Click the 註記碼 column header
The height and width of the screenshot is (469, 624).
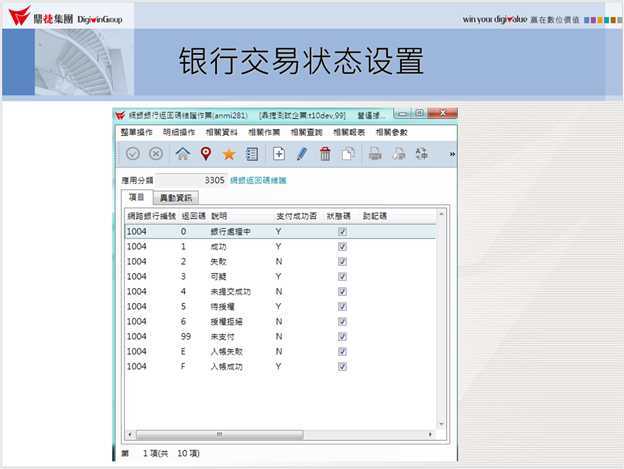pyautogui.click(x=375, y=216)
